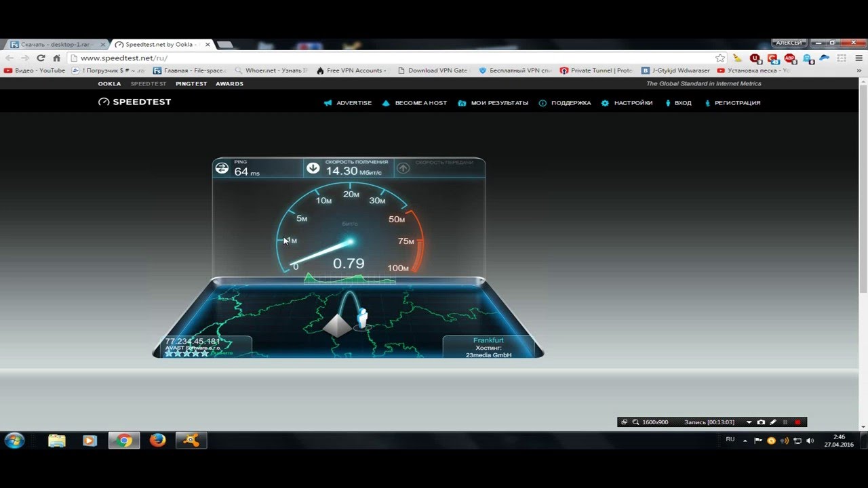868x488 pixels.
Task: Click the ping icon on the gauge panel
Action: [222, 168]
